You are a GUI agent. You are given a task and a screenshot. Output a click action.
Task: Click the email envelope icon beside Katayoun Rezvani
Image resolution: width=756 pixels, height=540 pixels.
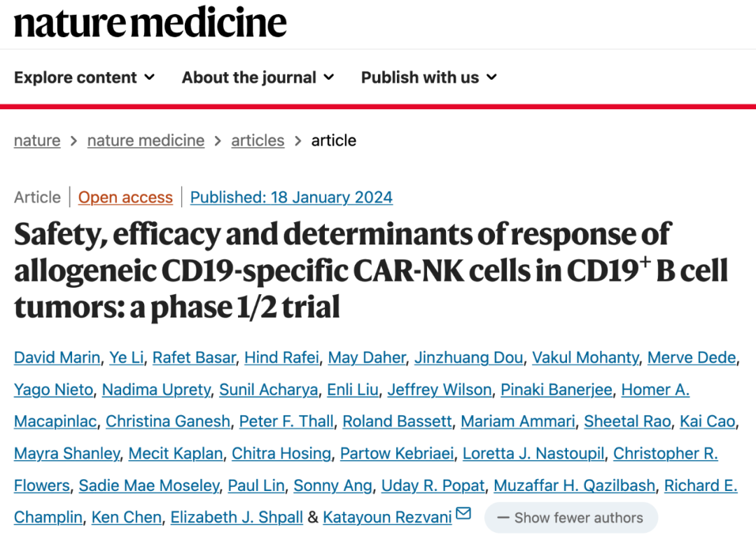[x=463, y=515]
